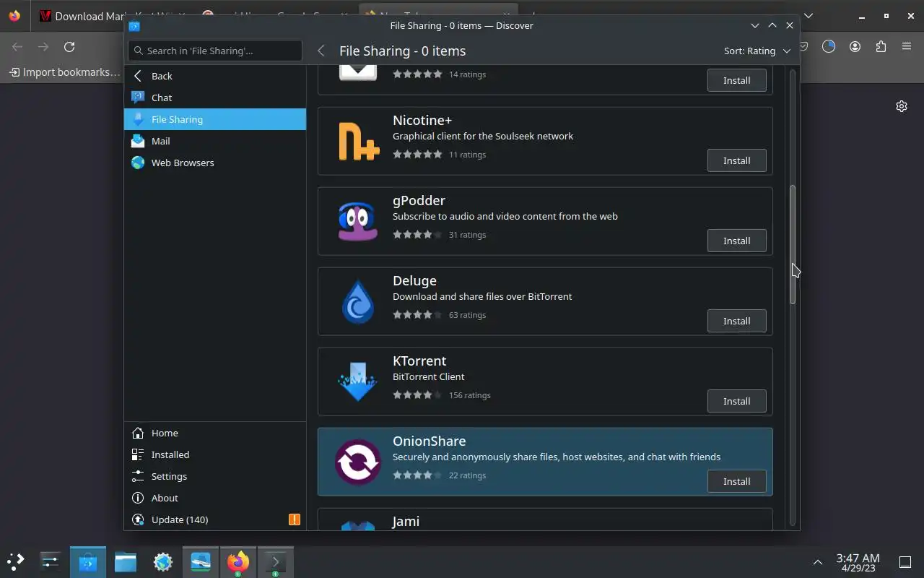Install Nicotine+
The width and height of the screenshot is (924, 578).
[x=736, y=160]
